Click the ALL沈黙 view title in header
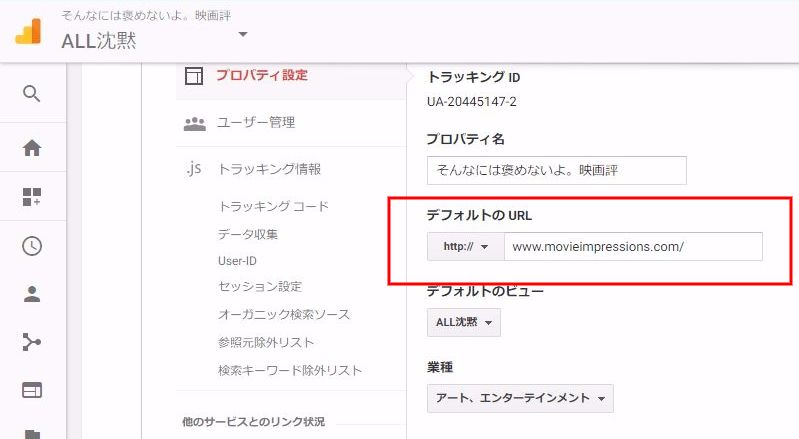Viewport: 799px width, 439px height. (x=99, y=41)
